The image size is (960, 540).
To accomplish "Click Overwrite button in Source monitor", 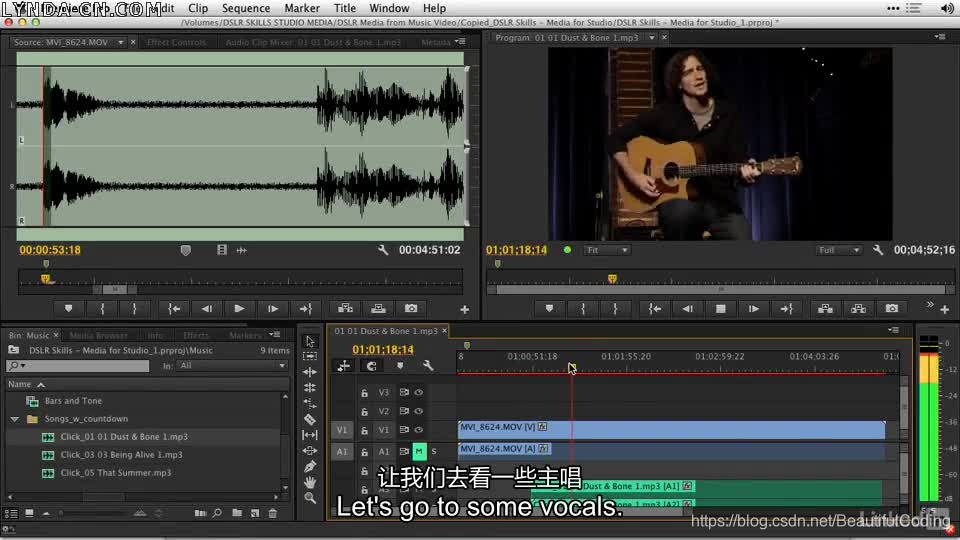I will point(378,309).
